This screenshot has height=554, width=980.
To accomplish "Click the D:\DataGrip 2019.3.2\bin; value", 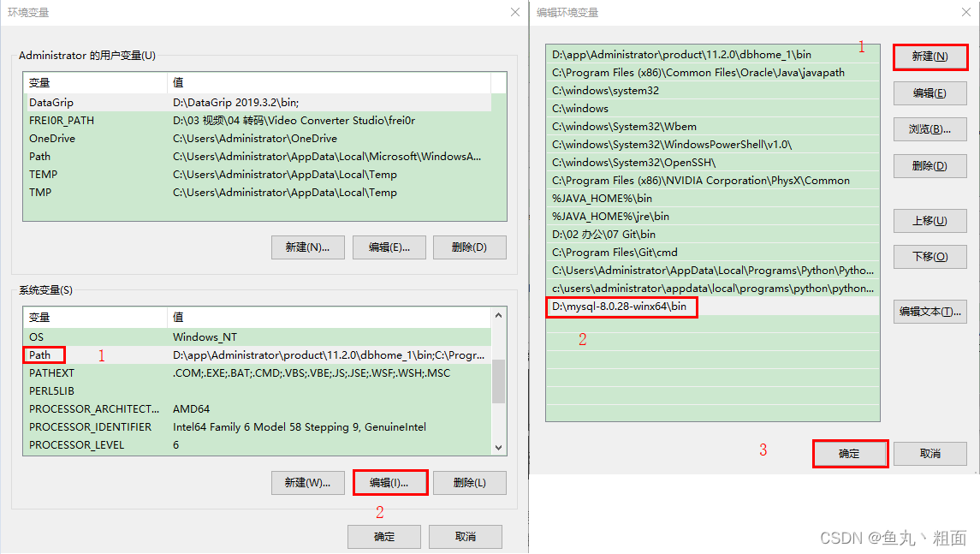I will point(235,103).
